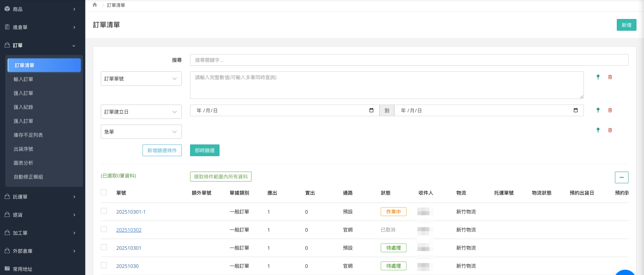Click the 新增 button
Screen dimensions: 644x275
[x=626, y=25]
